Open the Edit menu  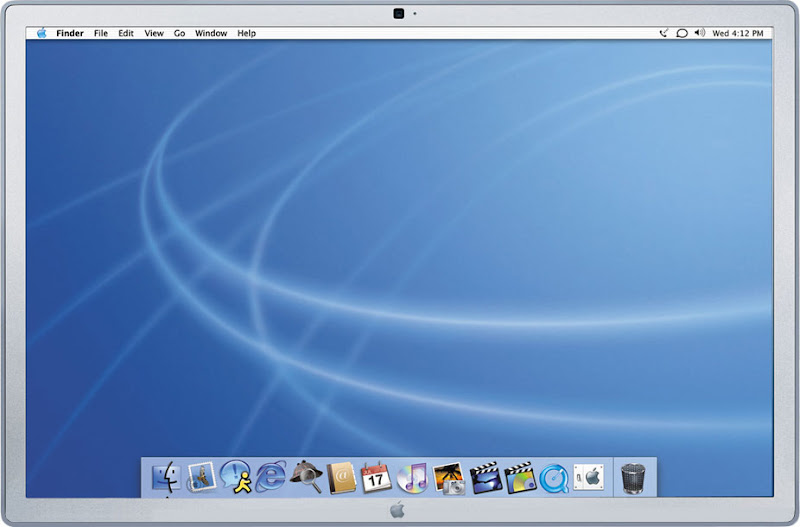(x=126, y=33)
